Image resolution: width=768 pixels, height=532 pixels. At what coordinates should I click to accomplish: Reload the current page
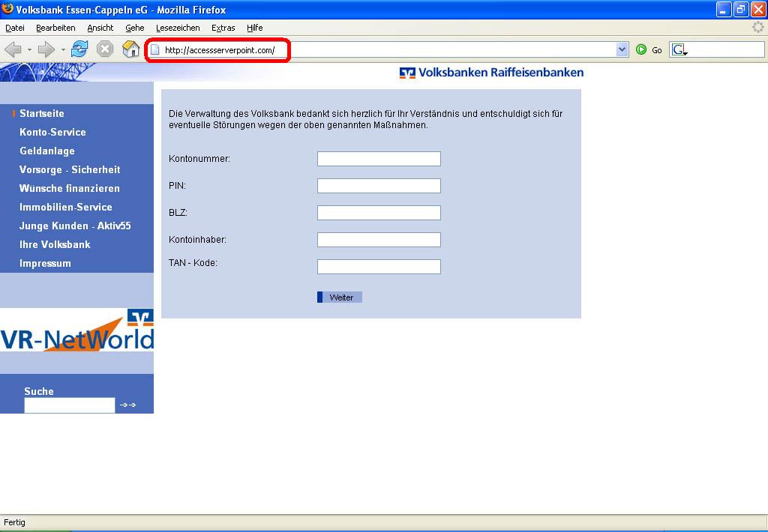79,49
